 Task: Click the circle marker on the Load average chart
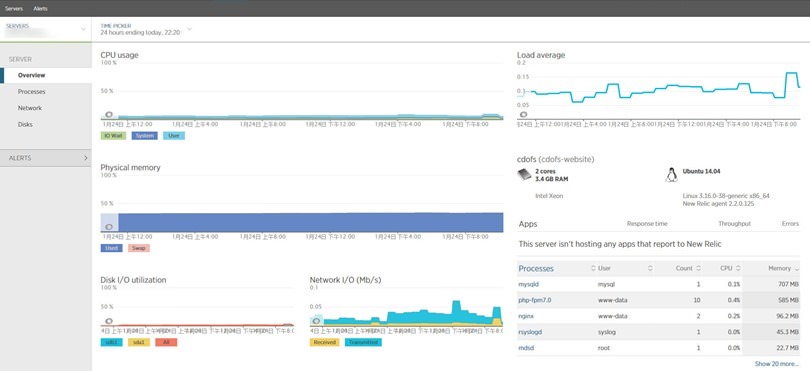523,115
